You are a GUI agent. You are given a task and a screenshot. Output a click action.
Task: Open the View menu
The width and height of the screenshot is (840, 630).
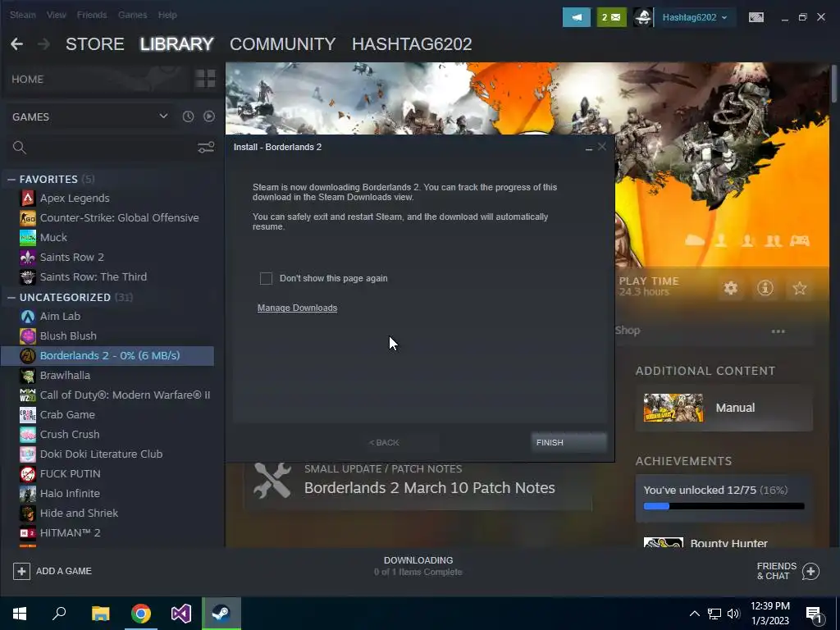coord(57,15)
